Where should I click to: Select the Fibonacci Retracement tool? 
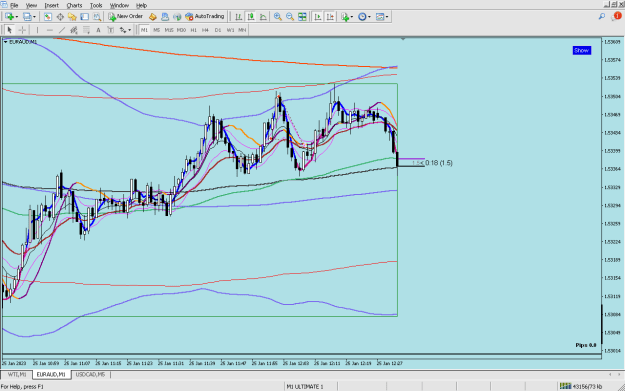(86, 30)
